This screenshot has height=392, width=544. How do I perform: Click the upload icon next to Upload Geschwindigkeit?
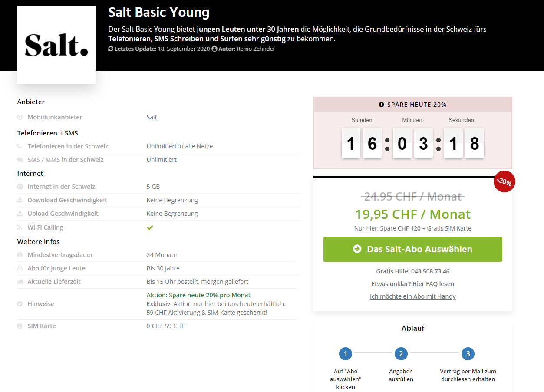pos(20,214)
